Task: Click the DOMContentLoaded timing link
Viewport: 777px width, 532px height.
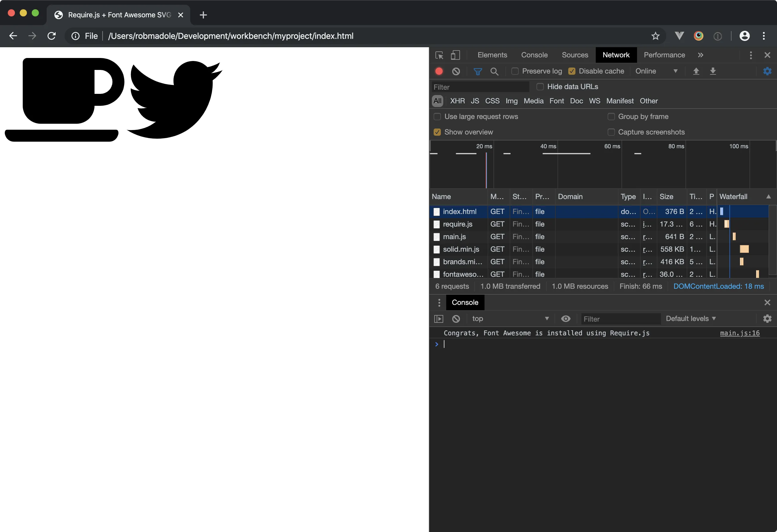Action: [x=719, y=287]
